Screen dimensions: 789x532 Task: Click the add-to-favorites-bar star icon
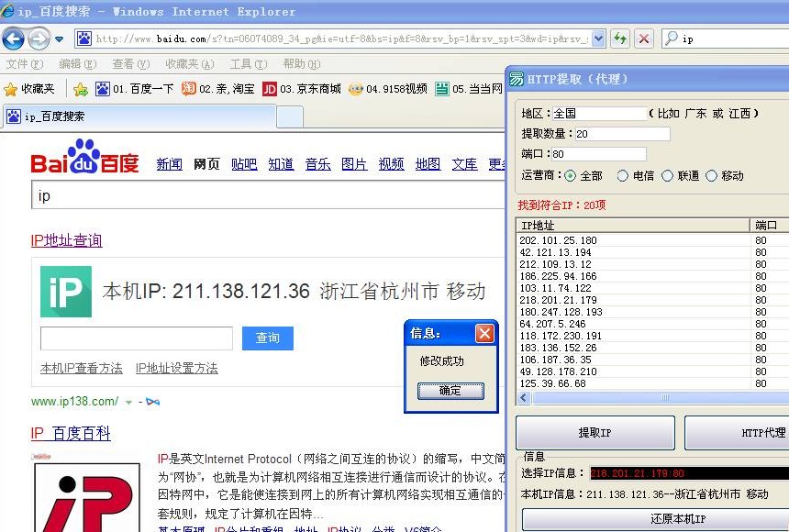(x=81, y=90)
